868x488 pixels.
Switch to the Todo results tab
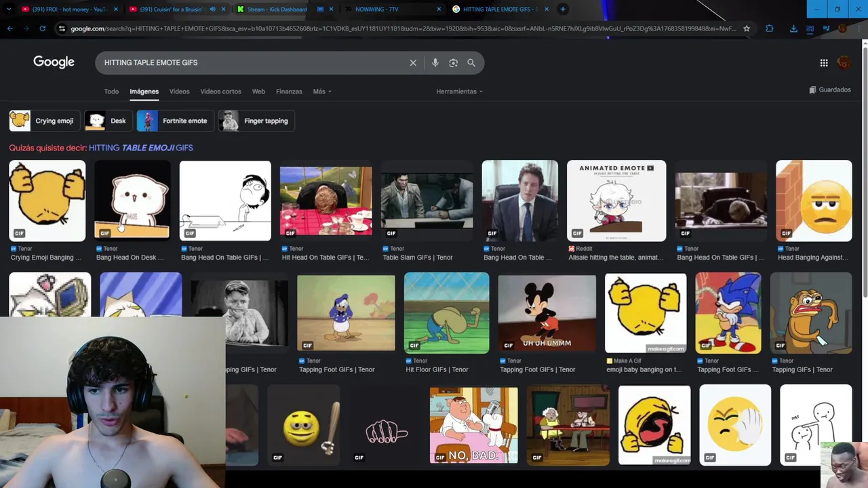coord(111,91)
